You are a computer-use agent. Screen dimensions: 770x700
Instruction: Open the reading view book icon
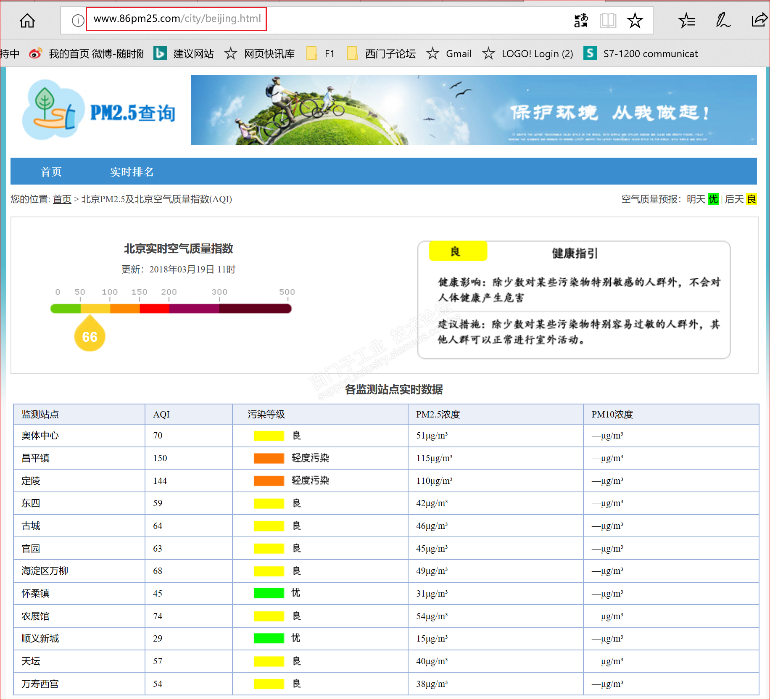[x=608, y=20]
